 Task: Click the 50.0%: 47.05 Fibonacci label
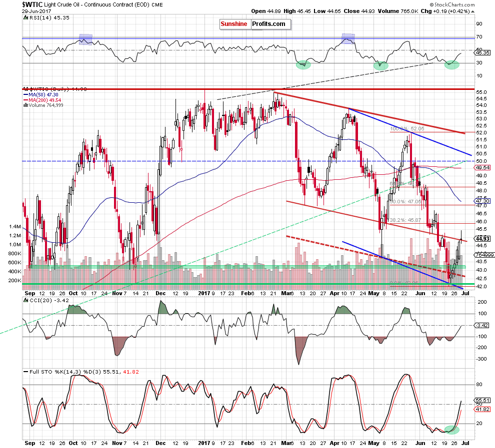[405, 201]
